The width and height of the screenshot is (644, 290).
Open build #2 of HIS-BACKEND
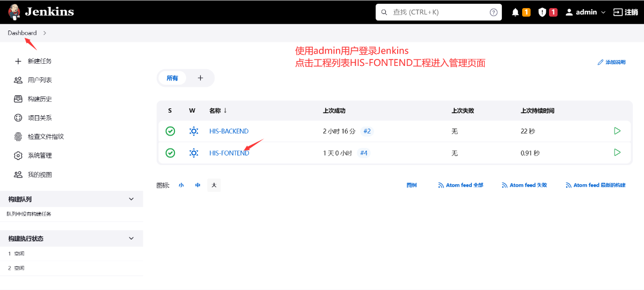tap(367, 131)
